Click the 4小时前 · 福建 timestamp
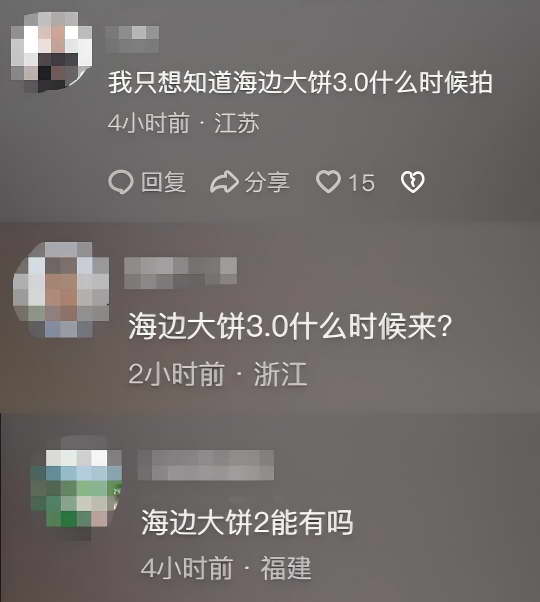Screen dimensions: 540x602 point(226,568)
